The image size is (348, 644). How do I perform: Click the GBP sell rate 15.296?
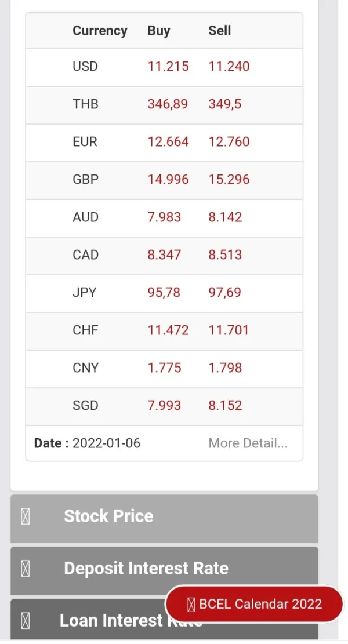tap(229, 180)
